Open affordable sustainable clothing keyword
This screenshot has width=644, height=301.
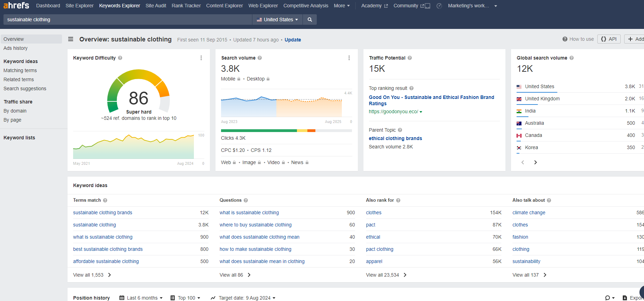pos(106,261)
